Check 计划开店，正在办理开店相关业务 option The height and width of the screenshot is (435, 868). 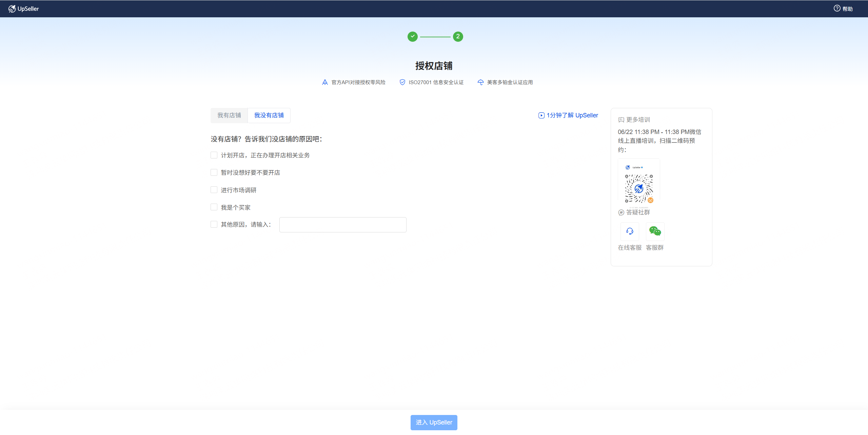[x=214, y=155]
